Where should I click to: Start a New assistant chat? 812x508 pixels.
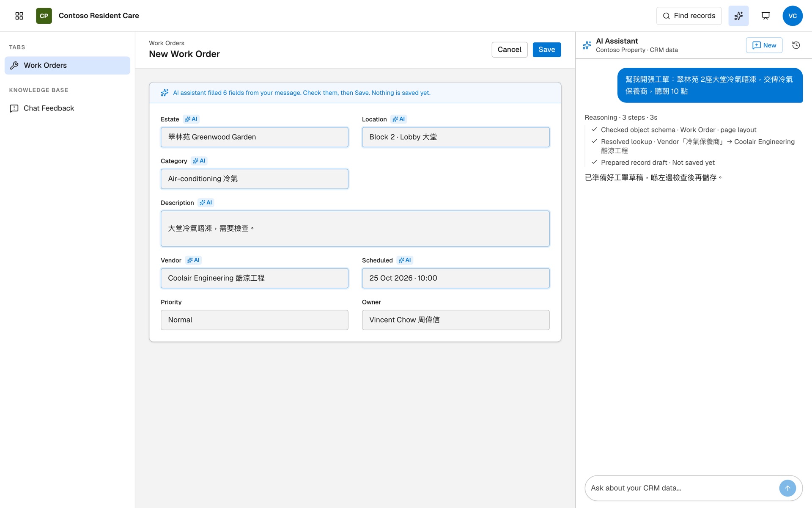(x=764, y=45)
